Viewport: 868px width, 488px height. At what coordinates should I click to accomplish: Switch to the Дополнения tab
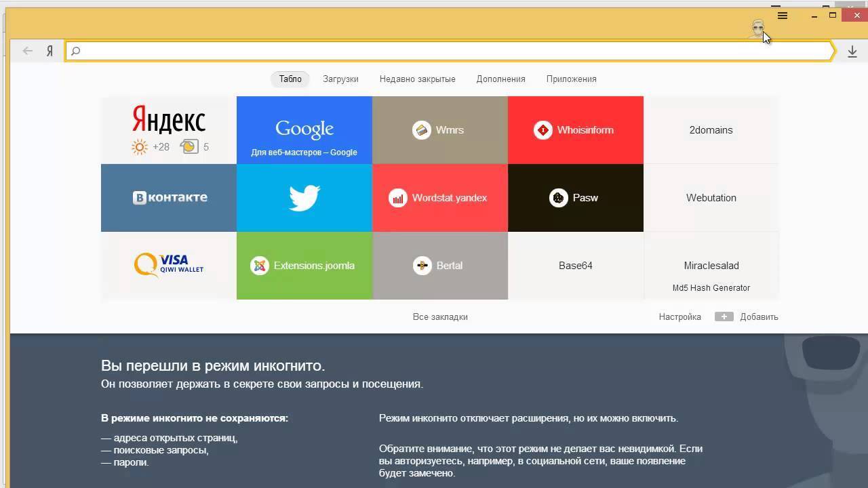click(x=501, y=79)
